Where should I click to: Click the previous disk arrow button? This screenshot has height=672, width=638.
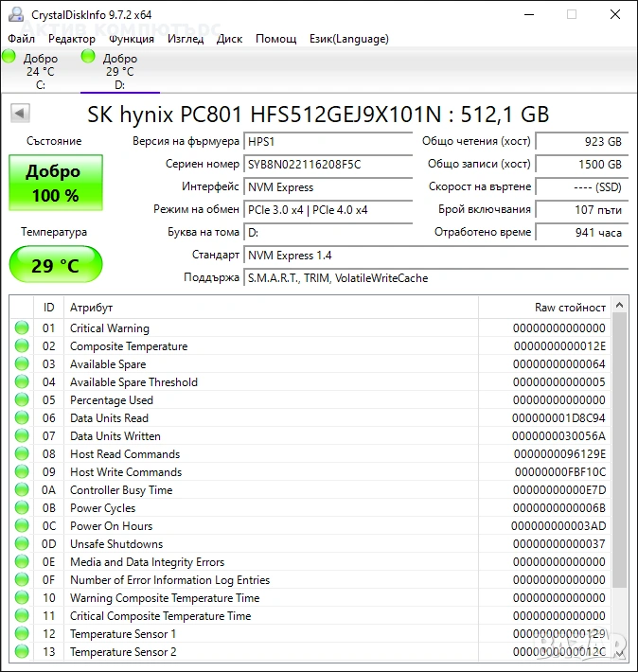tap(20, 114)
